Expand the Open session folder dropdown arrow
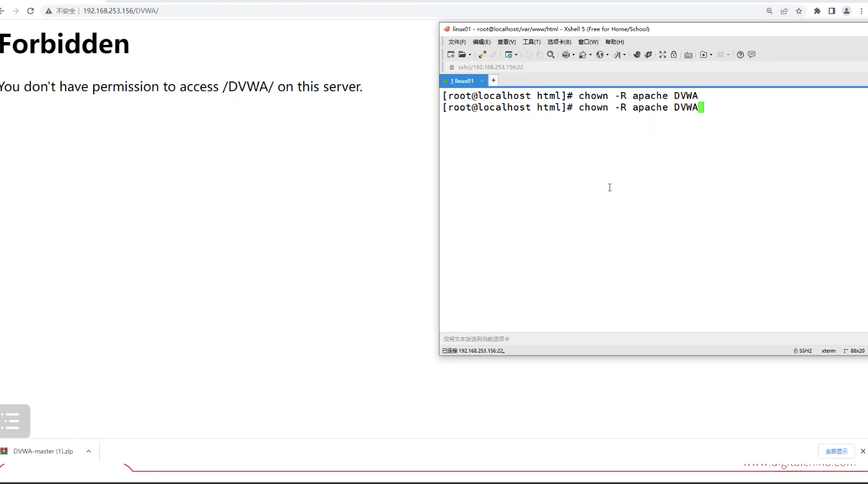 (x=470, y=54)
